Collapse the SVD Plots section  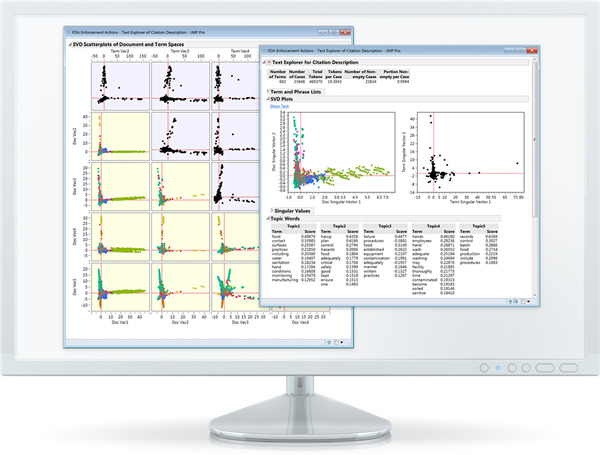point(269,99)
